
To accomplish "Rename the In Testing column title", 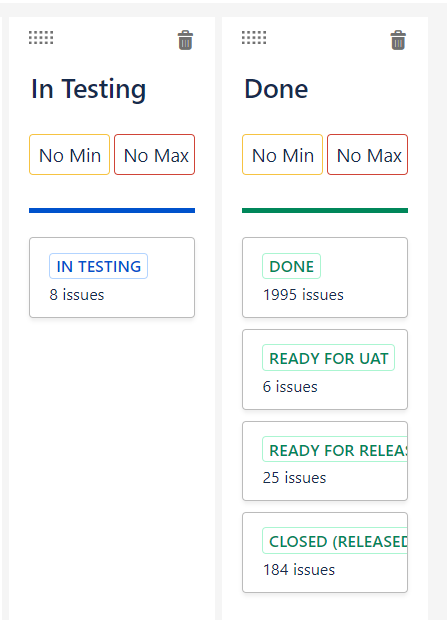I will pos(89,89).
